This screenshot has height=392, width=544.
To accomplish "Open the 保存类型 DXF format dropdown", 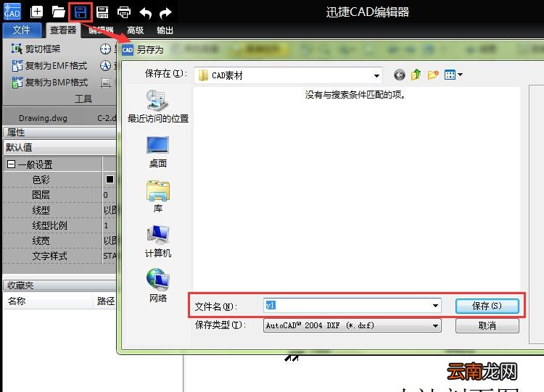I will 352,325.
